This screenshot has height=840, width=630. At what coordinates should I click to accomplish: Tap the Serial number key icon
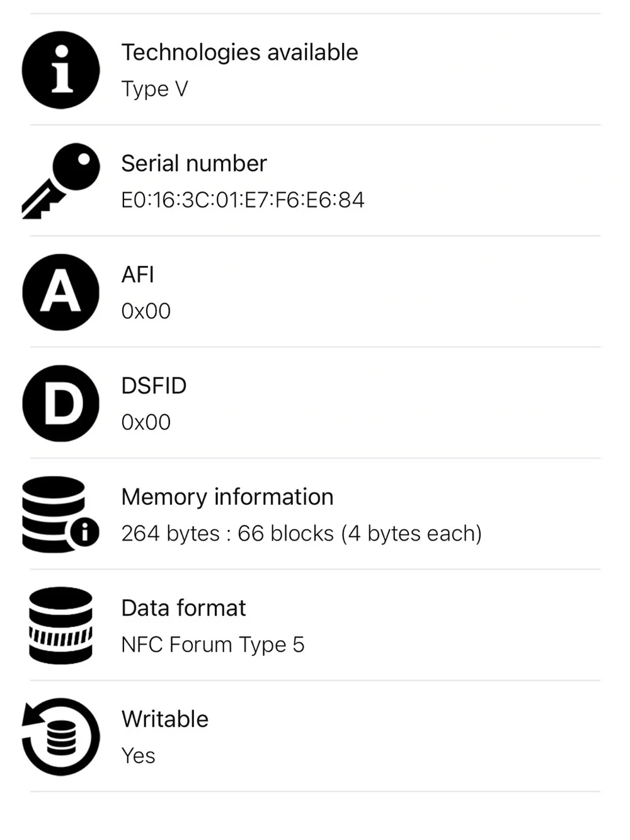pos(60,181)
